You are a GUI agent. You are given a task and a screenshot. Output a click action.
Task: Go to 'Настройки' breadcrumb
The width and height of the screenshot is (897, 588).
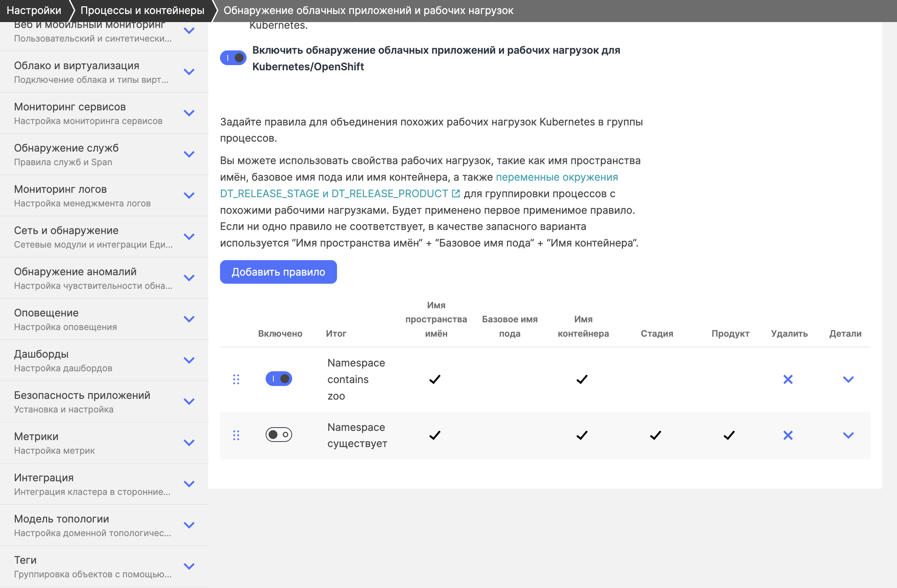(34, 10)
